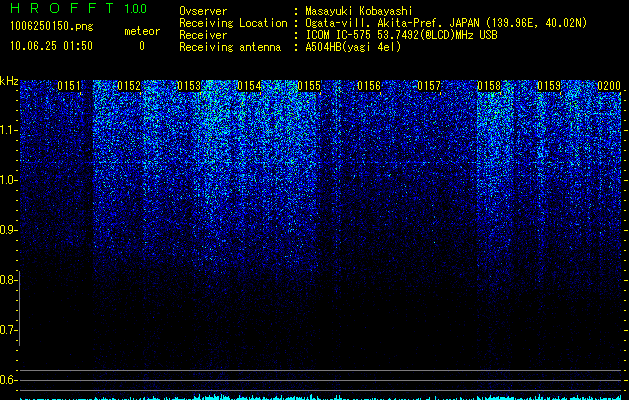Click the 1.0 kHz axis label
629x400 pixels.
[x=8, y=180]
